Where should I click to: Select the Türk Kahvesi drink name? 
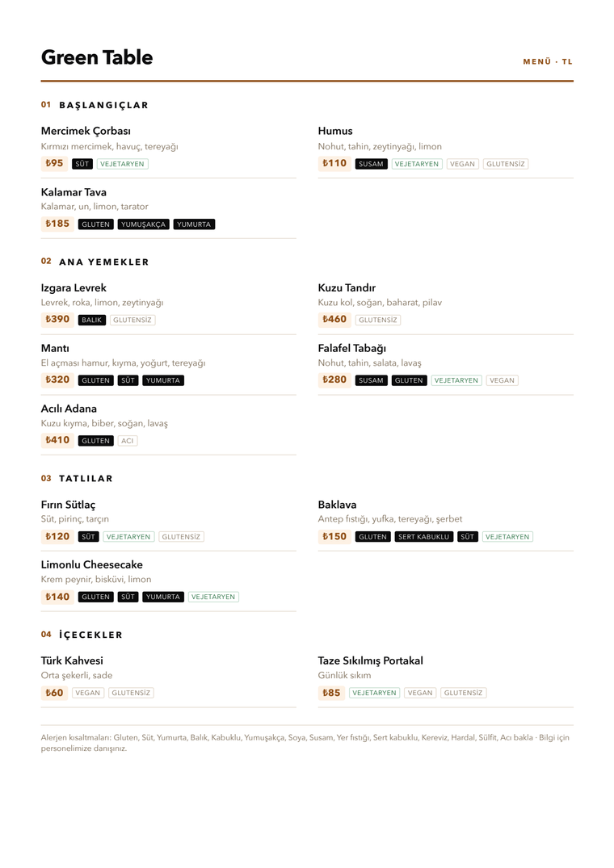pyautogui.click(x=72, y=660)
